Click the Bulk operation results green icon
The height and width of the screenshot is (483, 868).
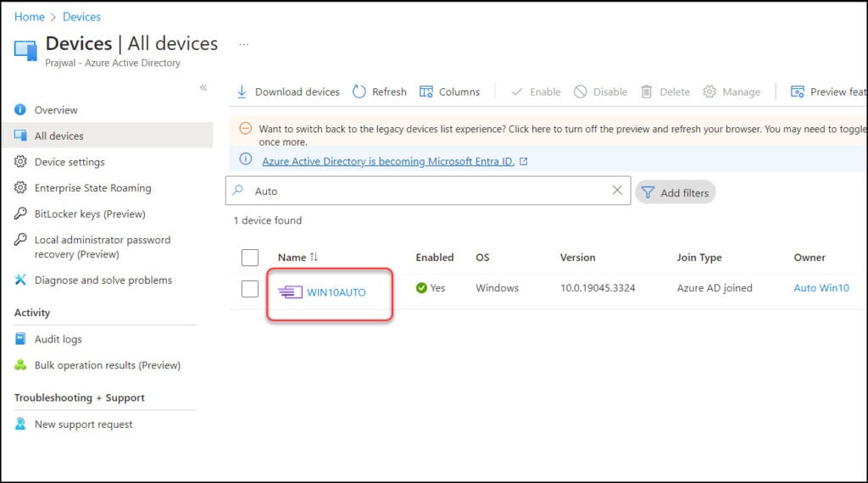coord(20,365)
